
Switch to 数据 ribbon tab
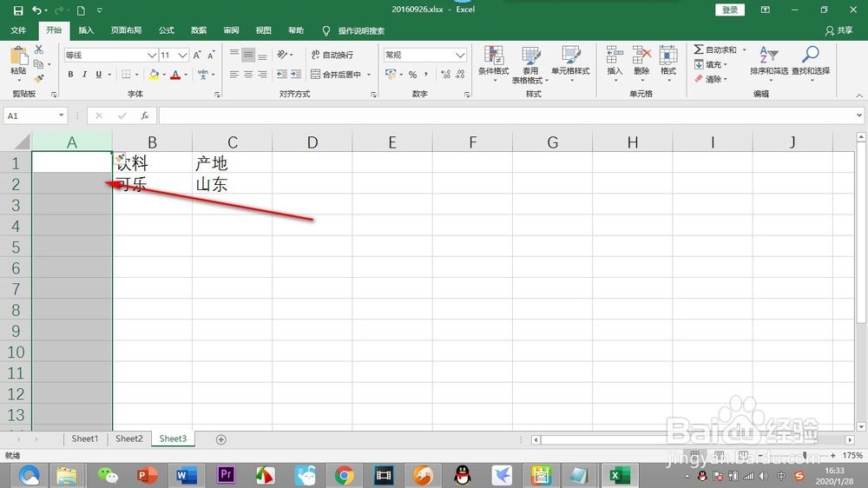199,30
